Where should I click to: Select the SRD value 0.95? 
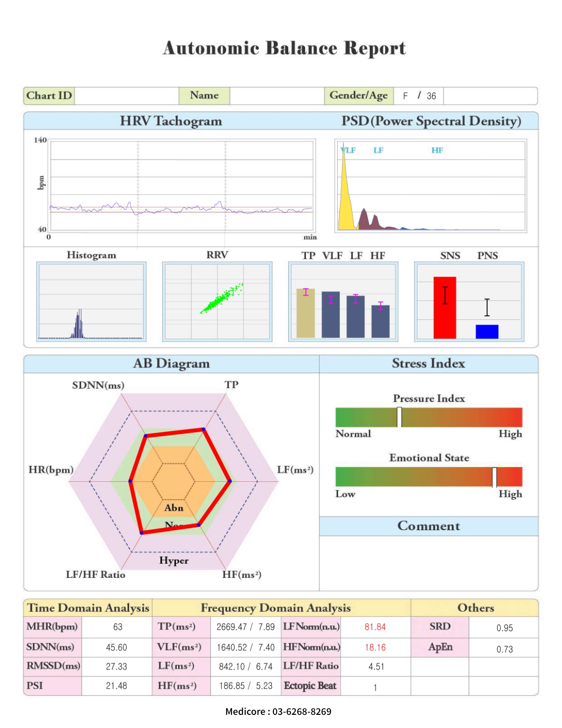[x=504, y=628]
